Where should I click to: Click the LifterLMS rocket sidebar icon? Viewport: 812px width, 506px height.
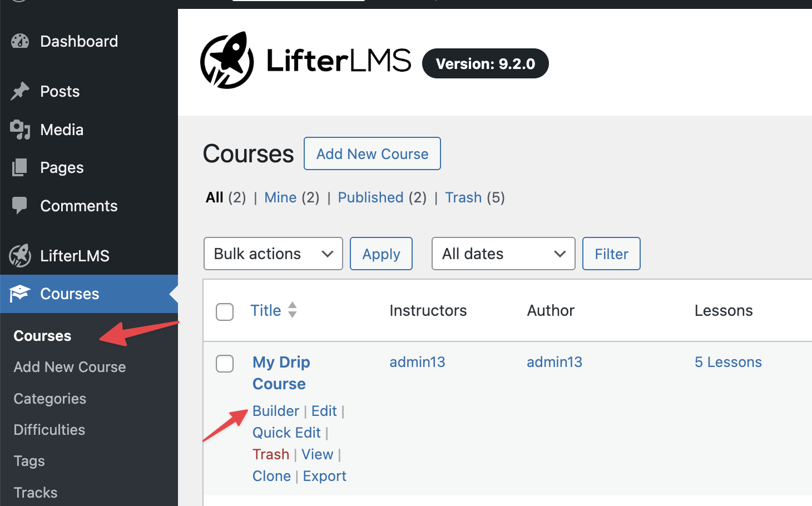point(20,256)
